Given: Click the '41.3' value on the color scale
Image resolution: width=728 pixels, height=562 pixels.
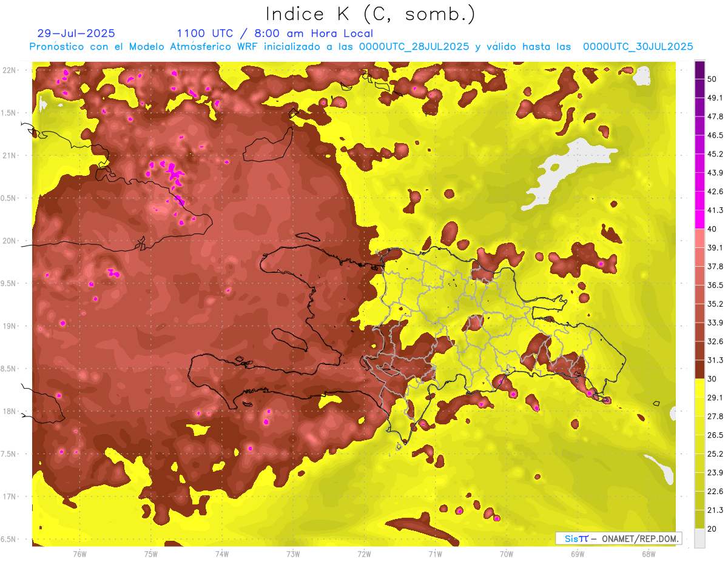Looking at the screenshot, I should [x=715, y=210].
